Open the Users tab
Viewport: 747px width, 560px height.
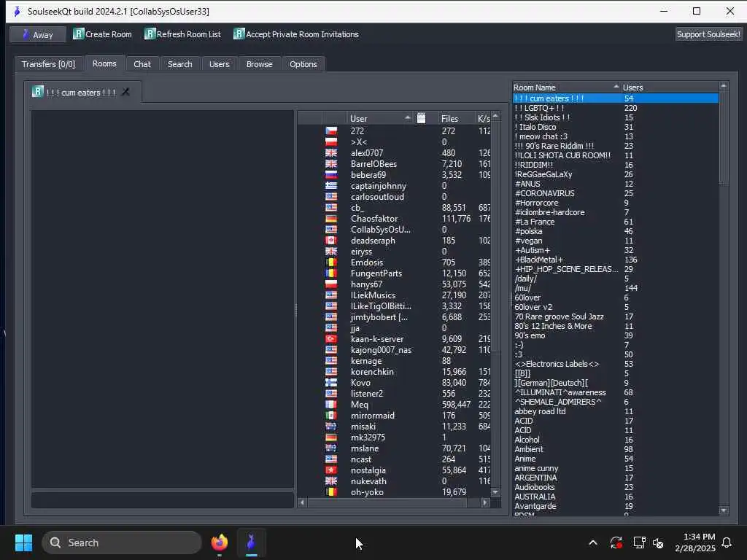219,64
